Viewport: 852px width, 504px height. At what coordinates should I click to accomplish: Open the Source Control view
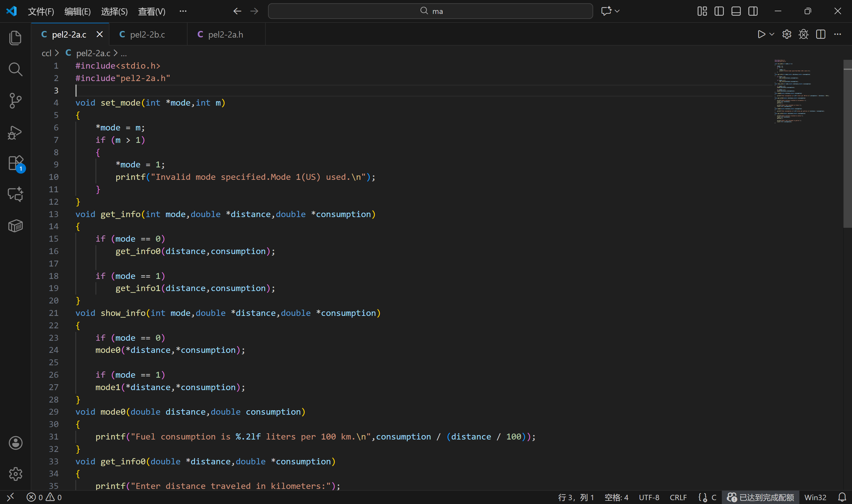coord(15,101)
